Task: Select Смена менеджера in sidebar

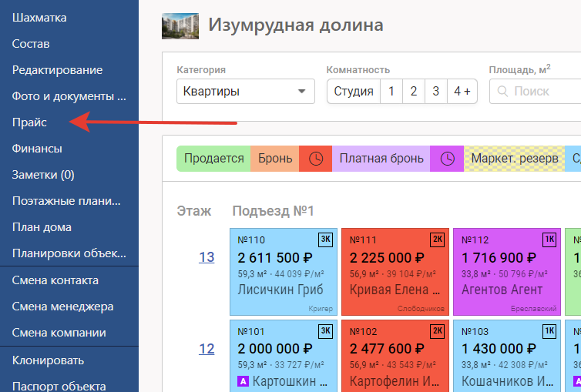Action: (x=62, y=307)
